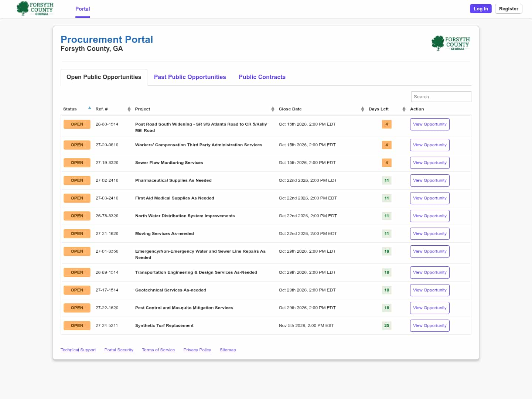Screen dimensions: 532x399
Task: View opportunity for Pharmaceutical Supplies As Needed
Action: tap(430, 181)
